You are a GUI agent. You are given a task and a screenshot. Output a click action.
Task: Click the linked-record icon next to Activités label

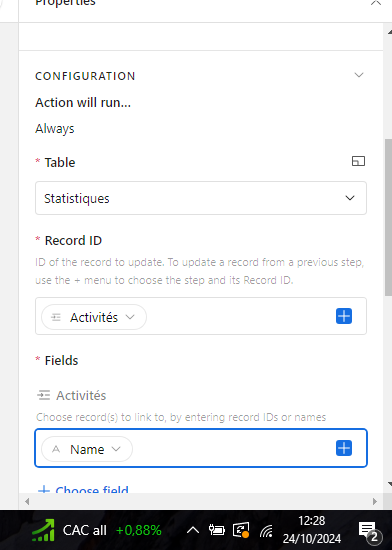pos(43,395)
